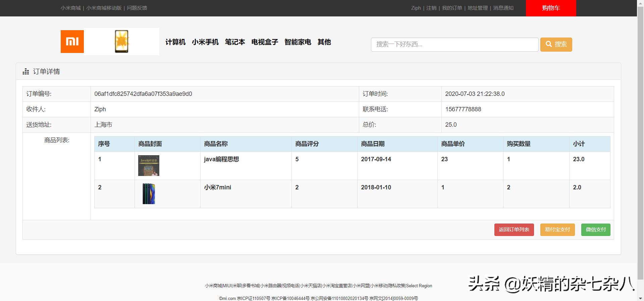Click the 小米商城 link in the top bar
644x301 pixels.
click(x=71, y=8)
